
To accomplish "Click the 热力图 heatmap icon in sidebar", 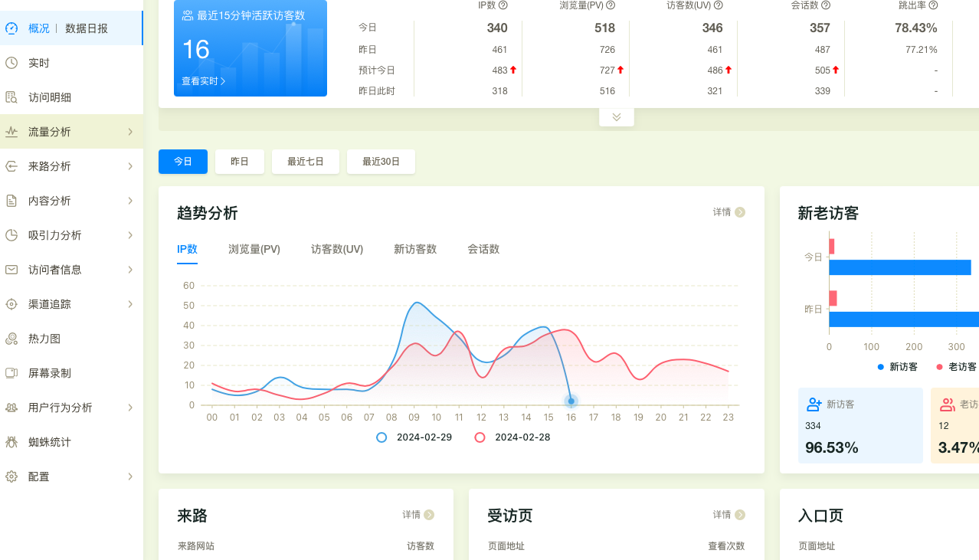I will click(x=11, y=339).
